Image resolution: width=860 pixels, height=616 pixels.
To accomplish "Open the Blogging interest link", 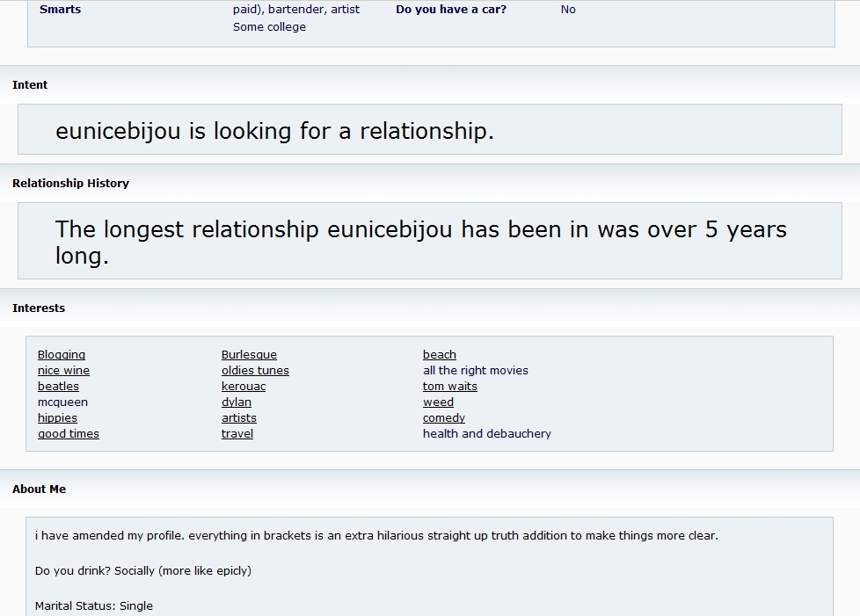I will click(x=62, y=355).
